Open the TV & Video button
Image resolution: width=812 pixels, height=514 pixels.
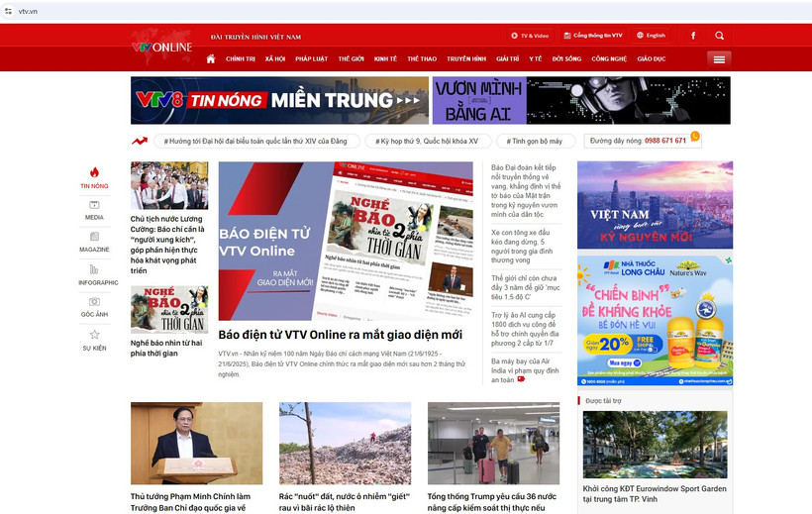pyautogui.click(x=530, y=36)
